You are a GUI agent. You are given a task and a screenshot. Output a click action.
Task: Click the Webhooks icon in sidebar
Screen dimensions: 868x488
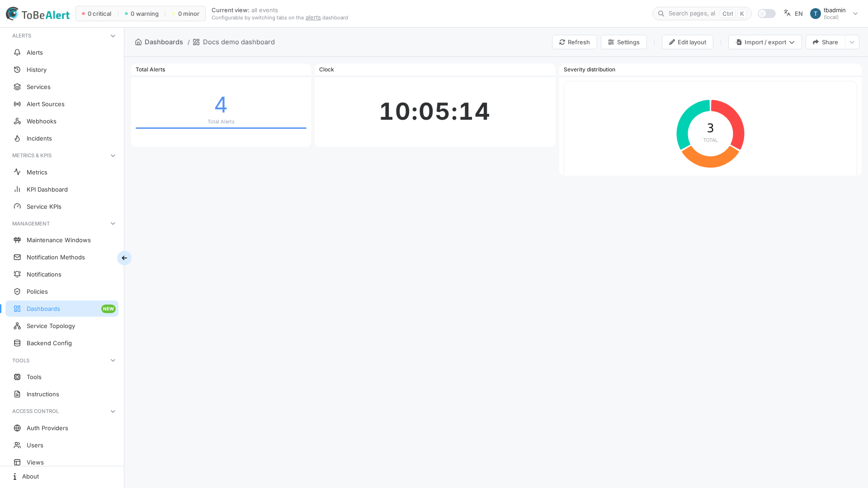(17, 121)
